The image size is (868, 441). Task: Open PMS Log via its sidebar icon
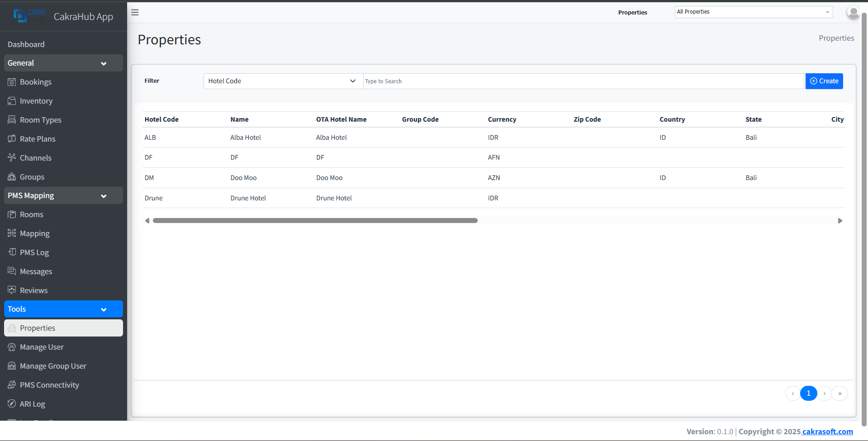12,252
